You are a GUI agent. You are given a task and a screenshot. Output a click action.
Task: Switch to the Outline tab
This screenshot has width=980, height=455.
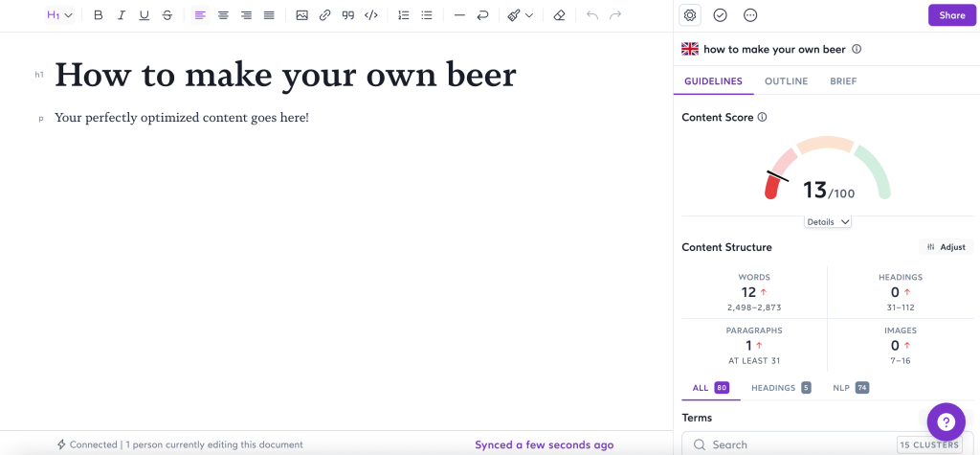click(x=787, y=81)
